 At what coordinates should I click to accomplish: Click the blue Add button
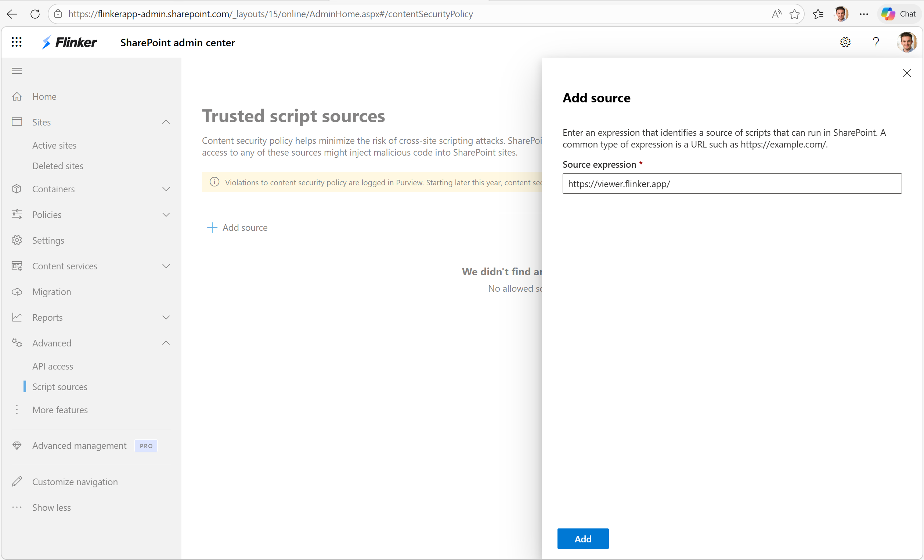583,539
